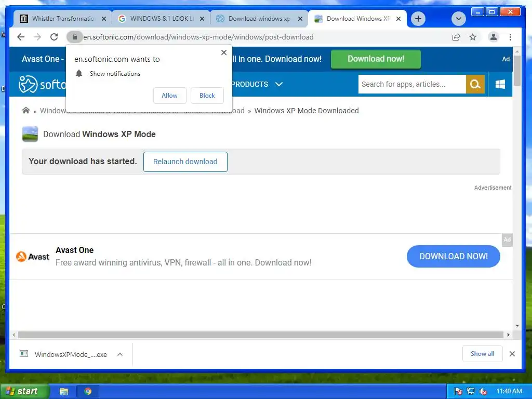
Task: Open a new tab with the plus button
Action: click(x=418, y=19)
